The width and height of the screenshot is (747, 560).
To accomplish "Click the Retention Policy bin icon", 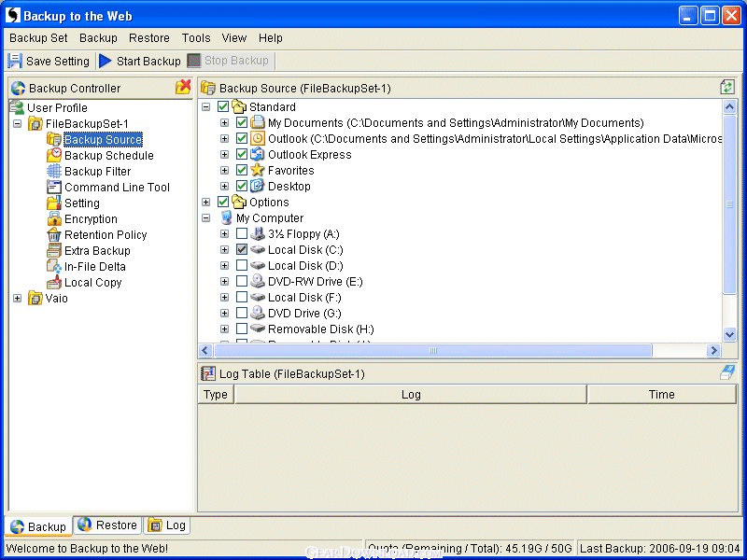I will click(x=54, y=235).
